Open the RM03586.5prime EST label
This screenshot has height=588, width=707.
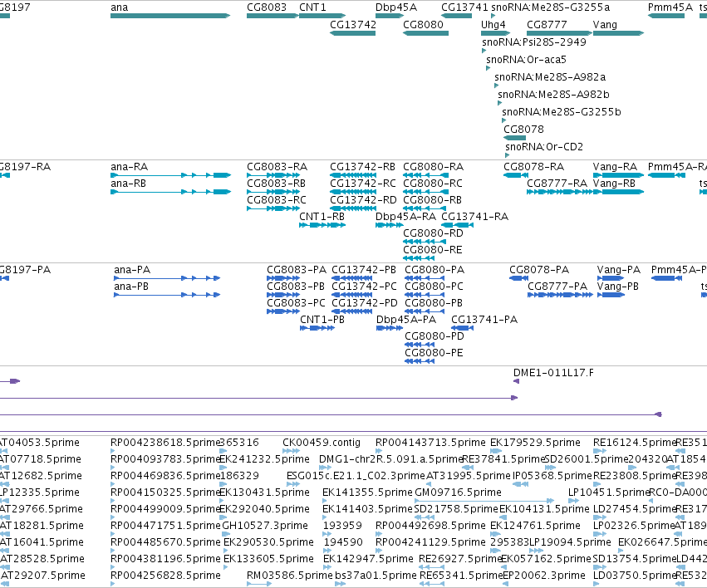point(289,576)
